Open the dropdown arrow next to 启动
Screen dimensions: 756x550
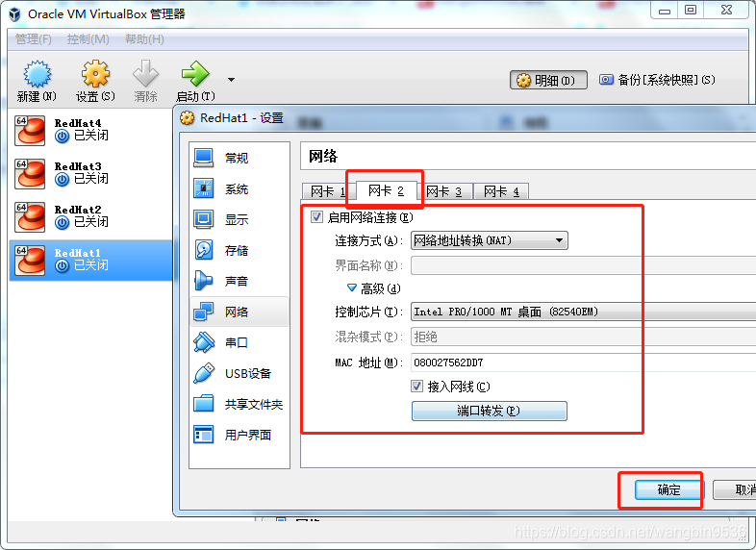(232, 80)
